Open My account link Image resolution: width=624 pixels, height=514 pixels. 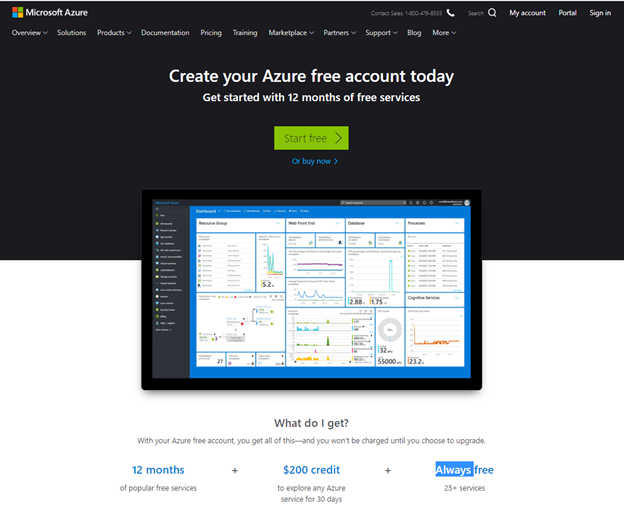pyautogui.click(x=527, y=13)
